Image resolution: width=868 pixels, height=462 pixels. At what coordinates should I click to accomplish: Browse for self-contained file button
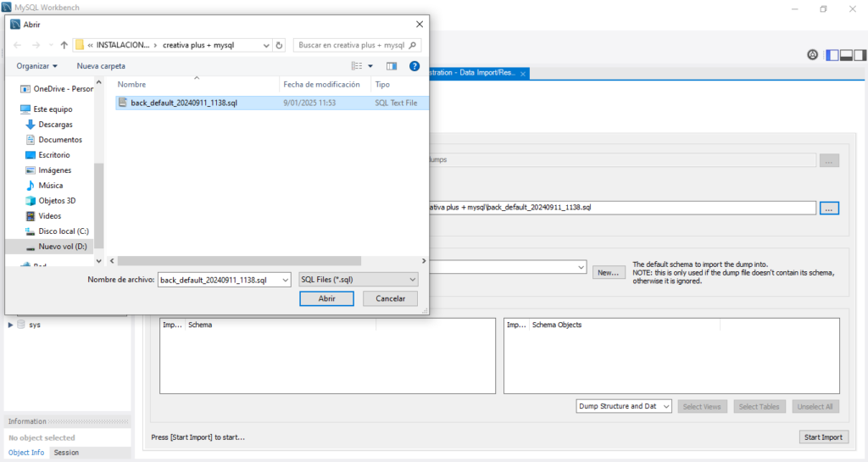[x=829, y=208]
